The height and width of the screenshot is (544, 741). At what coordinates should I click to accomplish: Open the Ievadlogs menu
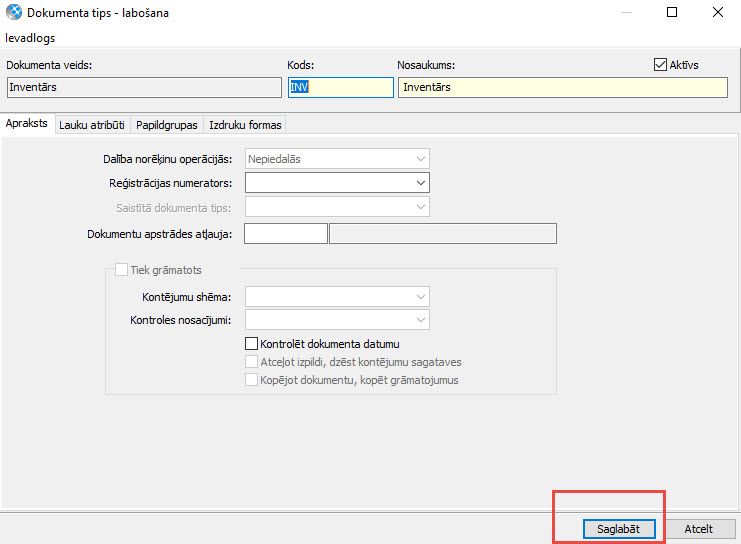coord(30,38)
